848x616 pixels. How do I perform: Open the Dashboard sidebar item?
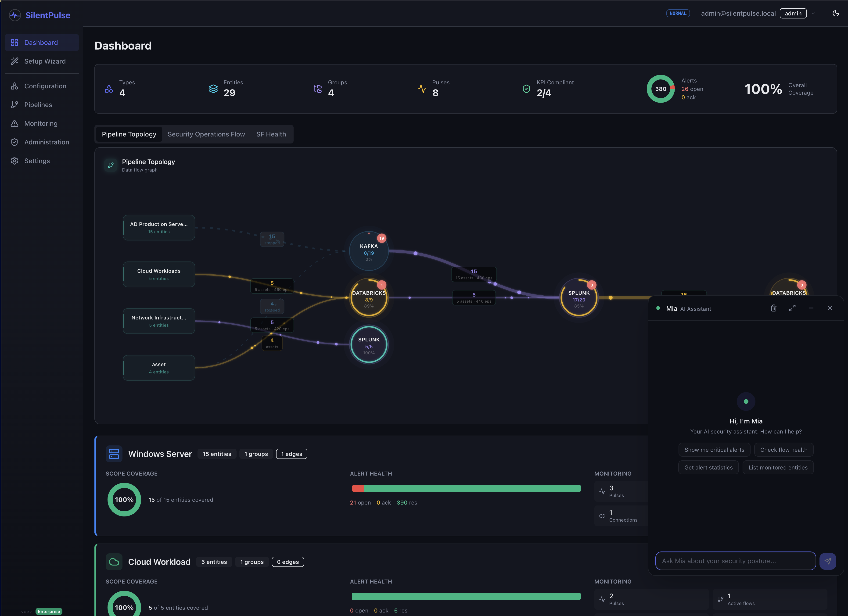pyautogui.click(x=42, y=43)
